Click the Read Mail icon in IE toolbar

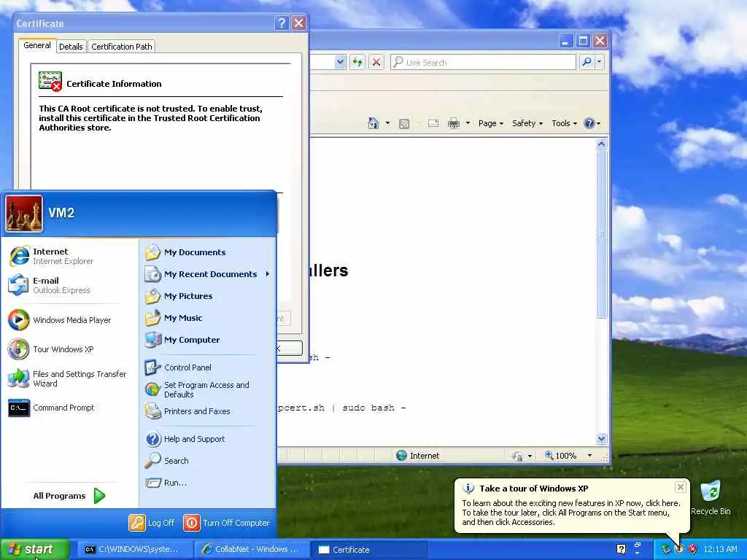click(433, 123)
